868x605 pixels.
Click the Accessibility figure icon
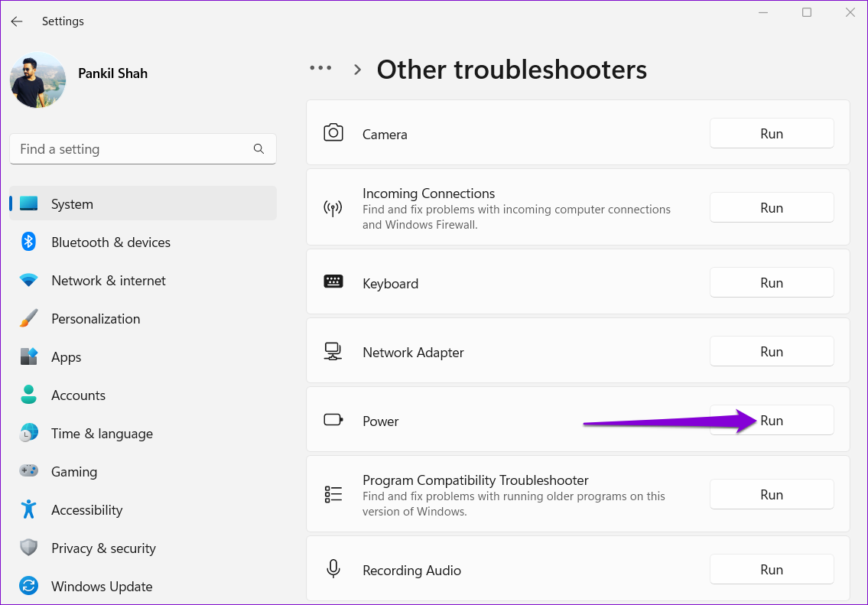coord(29,510)
